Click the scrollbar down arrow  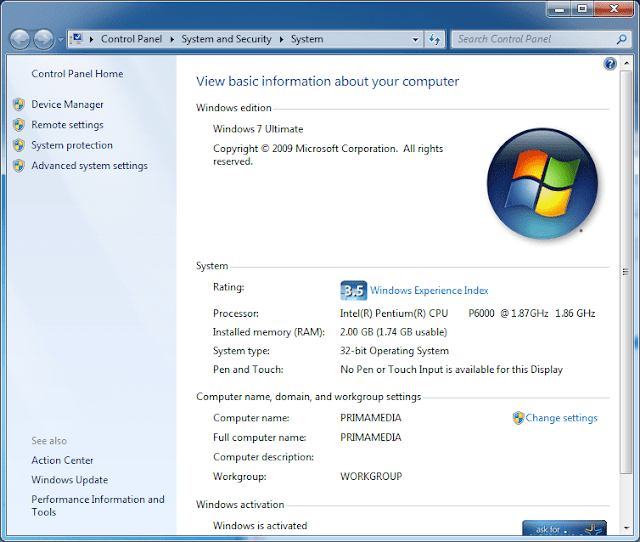[x=626, y=528]
